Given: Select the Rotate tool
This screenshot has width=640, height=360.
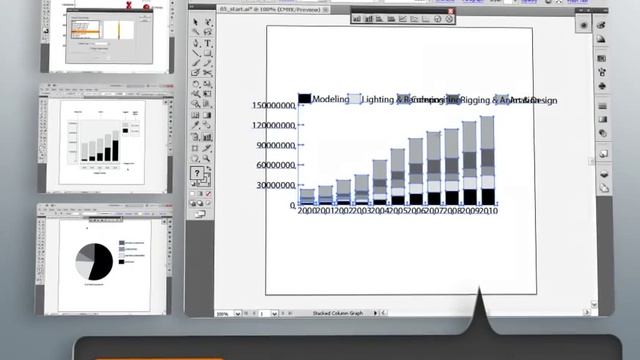Looking at the screenshot, I should 196,84.
